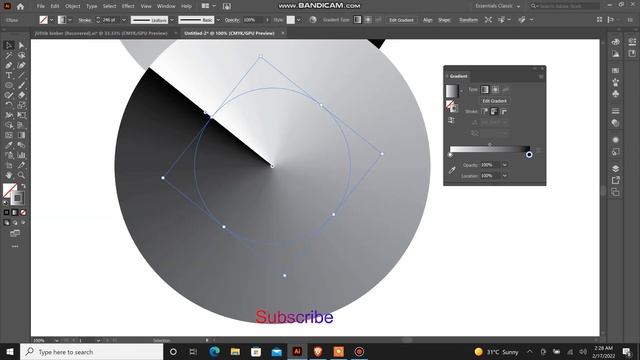
Task: Set Color fill mode below swatches
Action: [x=6, y=213]
